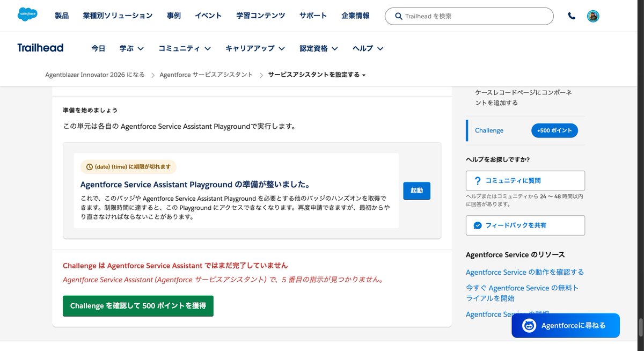
Task: Click the Agentforce サービスアシスタント breadcrumb
Action: pos(207,75)
